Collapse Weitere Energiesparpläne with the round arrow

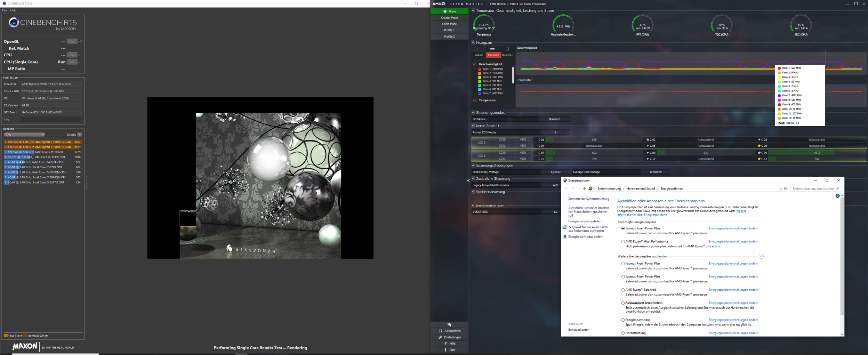point(761,256)
